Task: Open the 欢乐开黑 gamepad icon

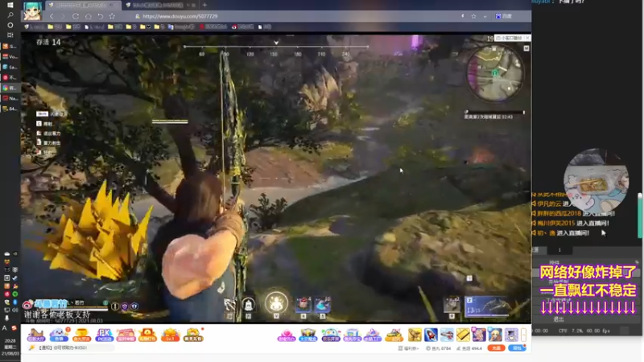Action: click(x=331, y=335)
